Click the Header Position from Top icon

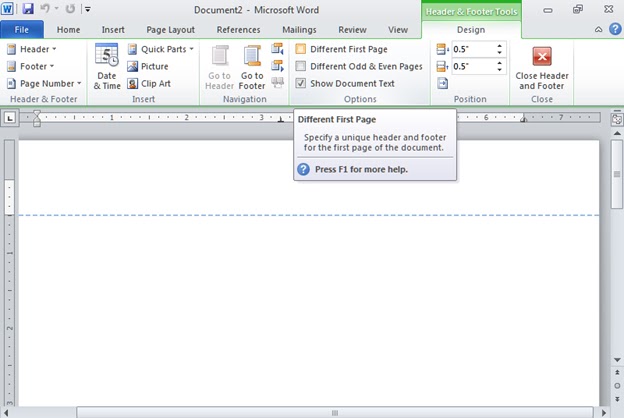click(x=442, y=49)
